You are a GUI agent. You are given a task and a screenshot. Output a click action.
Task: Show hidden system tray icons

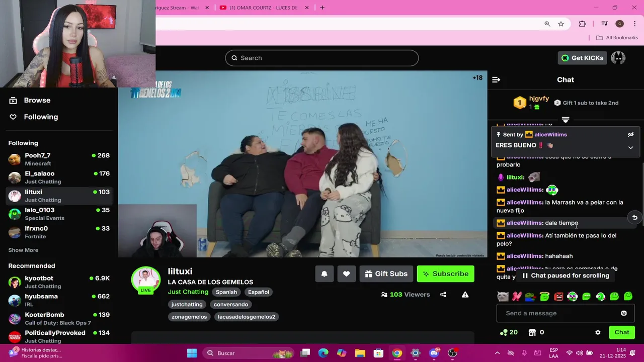[x=497, y=353]
